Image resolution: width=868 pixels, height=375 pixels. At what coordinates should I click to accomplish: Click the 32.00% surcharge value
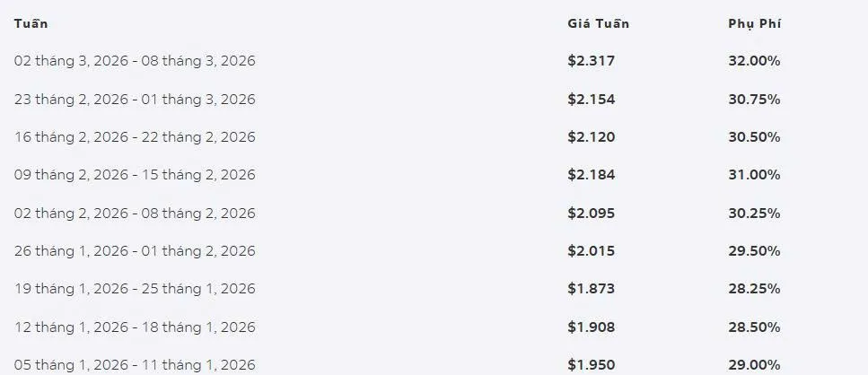[754, 61]
